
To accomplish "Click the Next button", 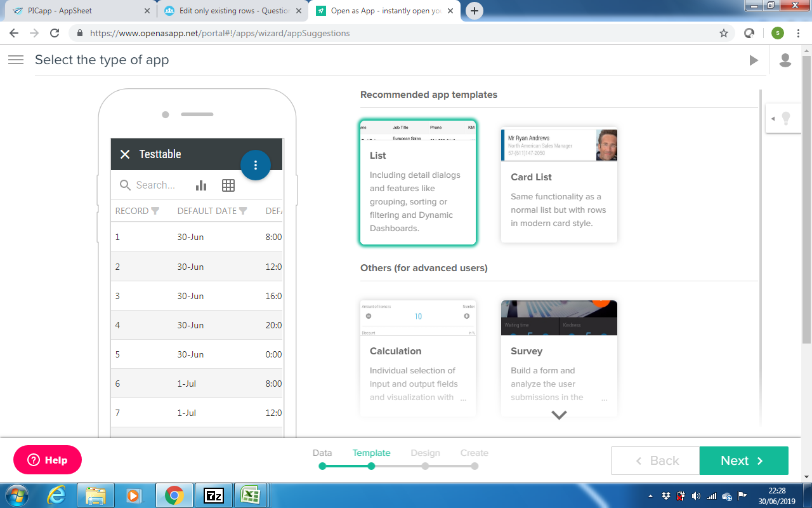I will pyautogui.click(x=744, y=461).
